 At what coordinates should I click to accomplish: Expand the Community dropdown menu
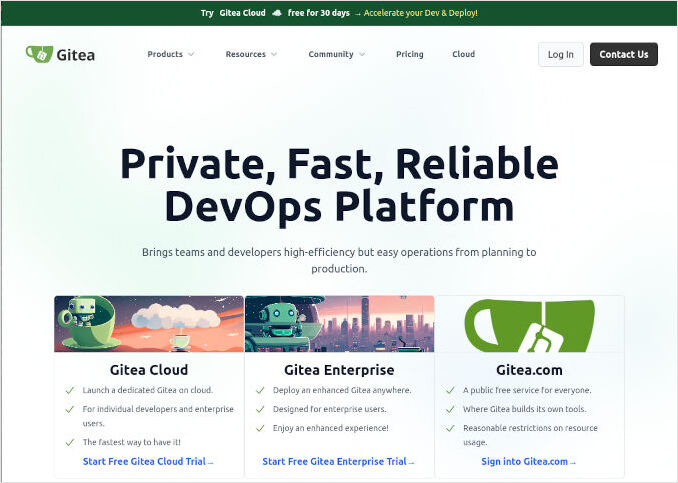pos(336,54)
